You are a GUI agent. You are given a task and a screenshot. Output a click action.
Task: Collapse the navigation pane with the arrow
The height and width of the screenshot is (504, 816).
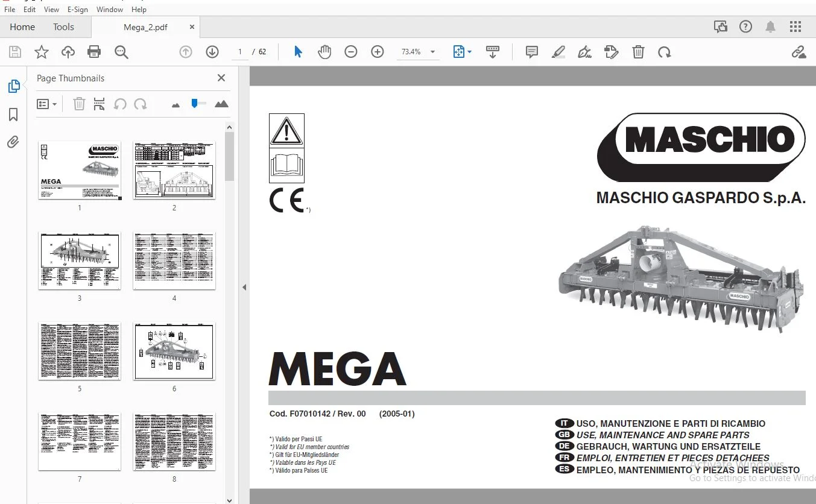tap(244, 288)
